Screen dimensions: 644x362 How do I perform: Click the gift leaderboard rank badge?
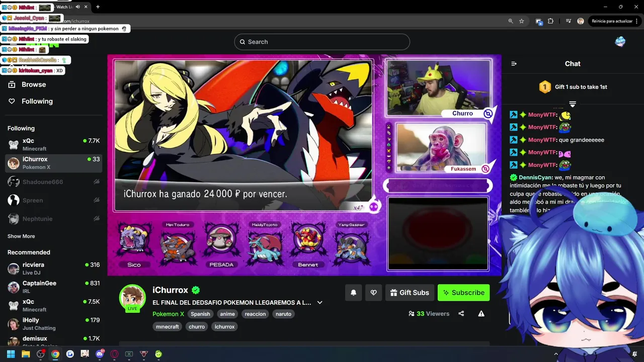(x=545, y=87)
